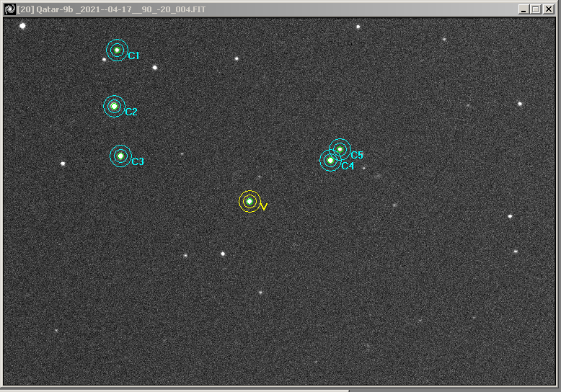
Task: Maximize the Qatar-9b image window
Action: pyautogui.click(x=535, y=9)
